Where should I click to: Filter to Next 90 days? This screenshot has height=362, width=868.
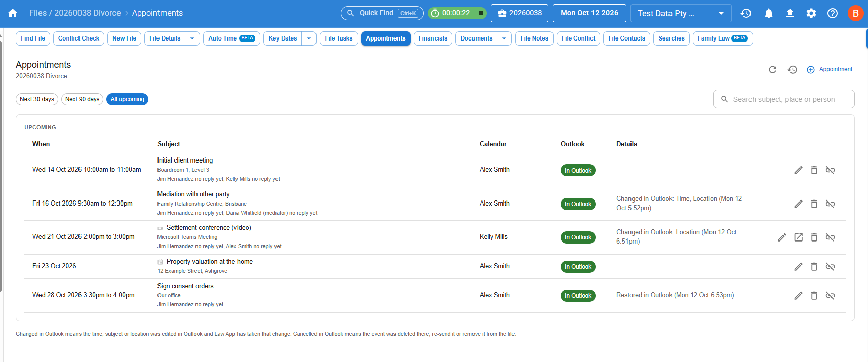coord(83,99)
